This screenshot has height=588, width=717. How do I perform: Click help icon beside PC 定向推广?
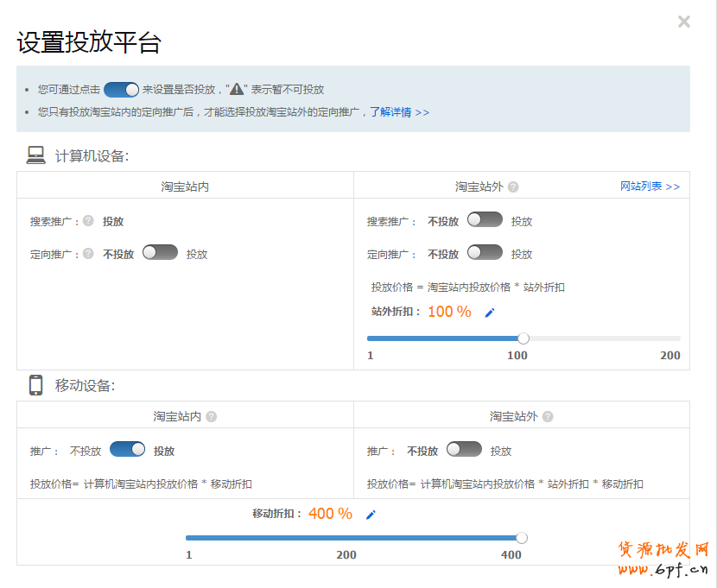(88, 254)
